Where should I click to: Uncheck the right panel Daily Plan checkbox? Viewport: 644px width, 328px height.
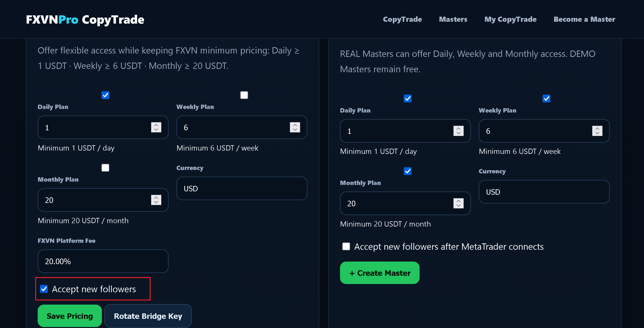click(x=407, y=98)
